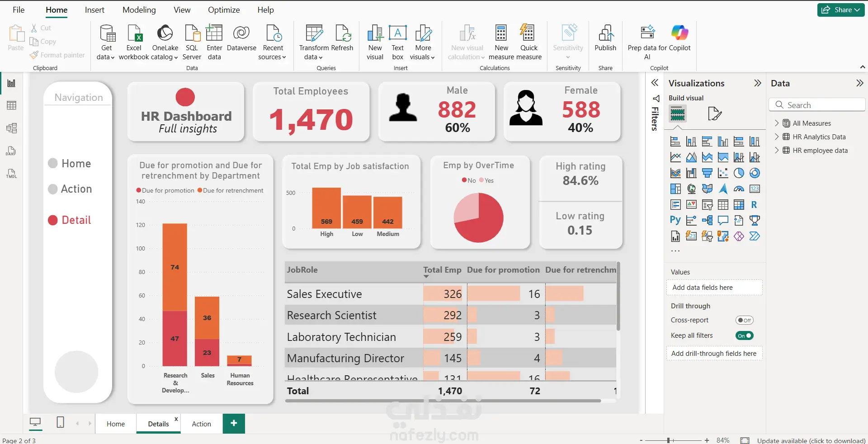Open Transform data dropdown

tap(314, 42)
